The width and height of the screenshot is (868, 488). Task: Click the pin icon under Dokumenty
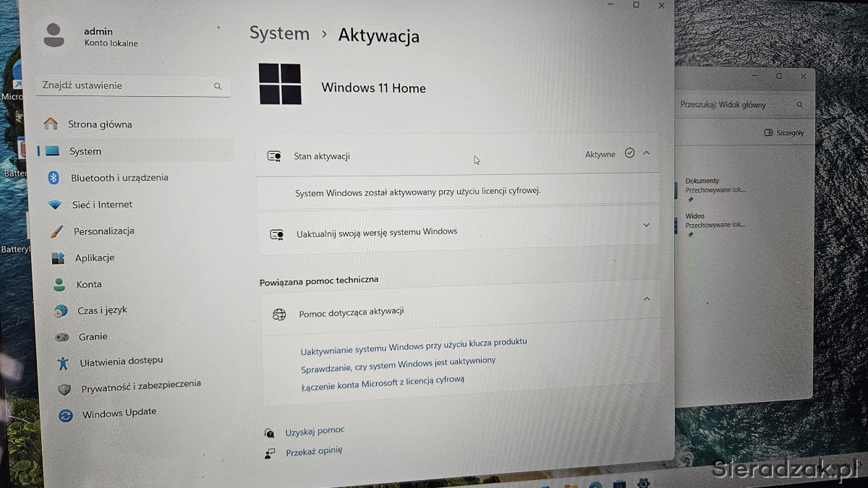[690, 200]
